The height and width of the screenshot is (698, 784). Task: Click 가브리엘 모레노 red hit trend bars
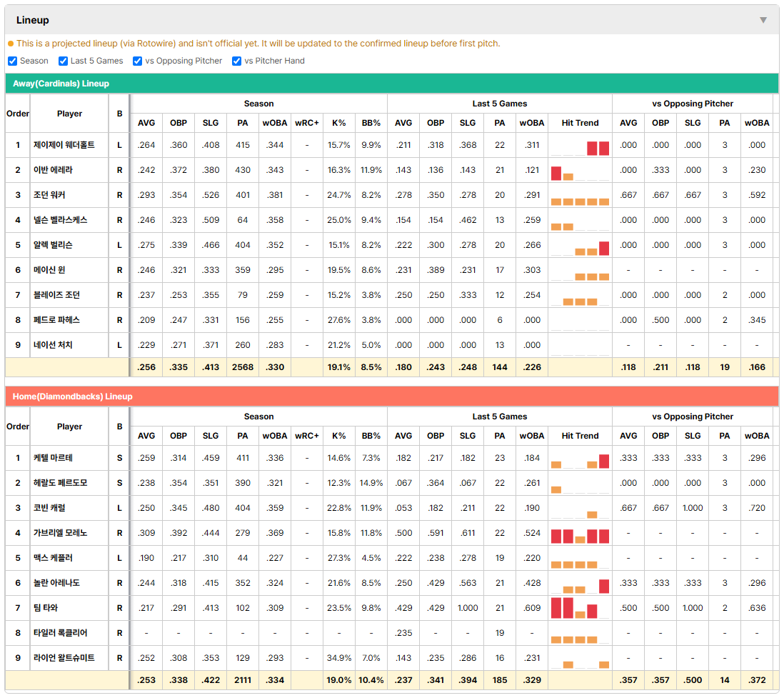[x=580, y=536]
